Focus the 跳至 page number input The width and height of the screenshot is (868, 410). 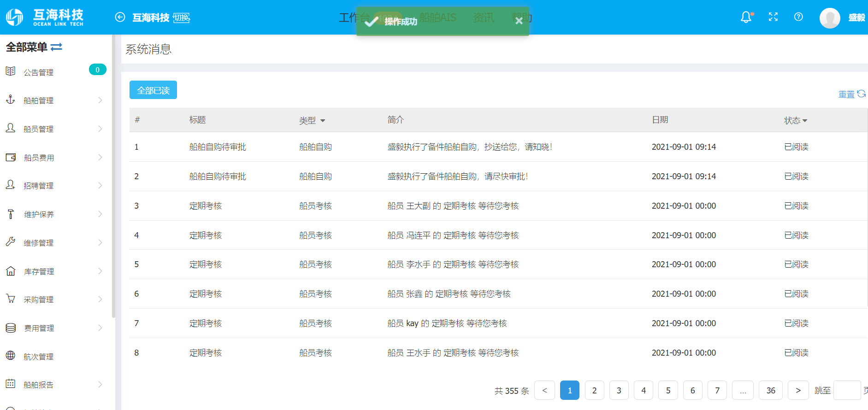pos(847,390)
